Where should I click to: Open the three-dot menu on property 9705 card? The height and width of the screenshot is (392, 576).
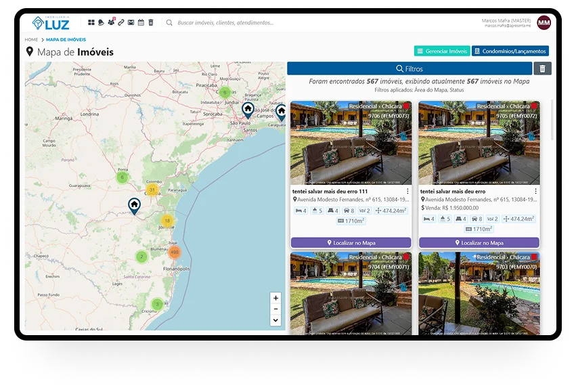(x=535, y=191)
